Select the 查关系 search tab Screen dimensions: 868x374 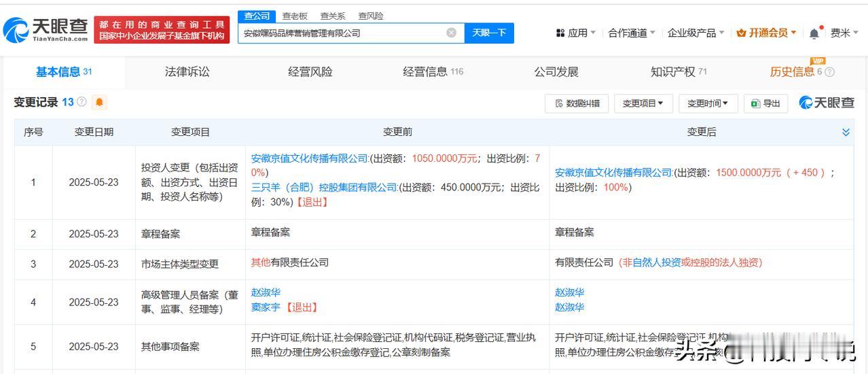333,16
